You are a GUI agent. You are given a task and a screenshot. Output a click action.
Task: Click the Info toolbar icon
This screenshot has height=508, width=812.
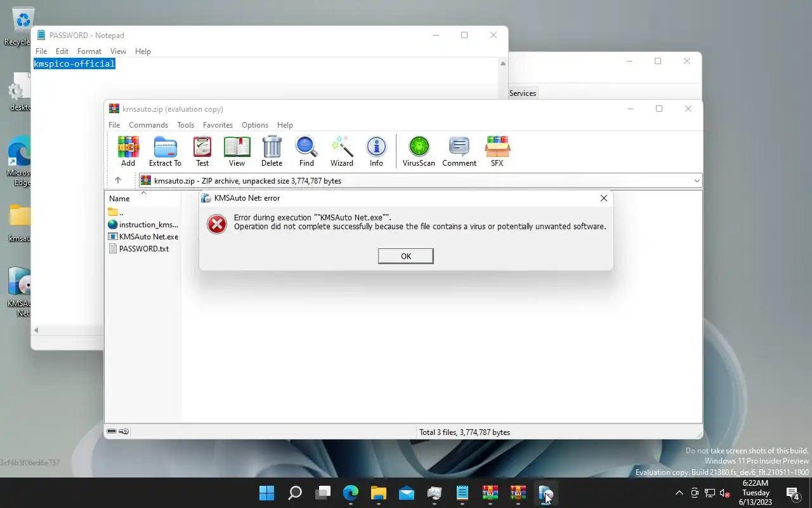376,152
